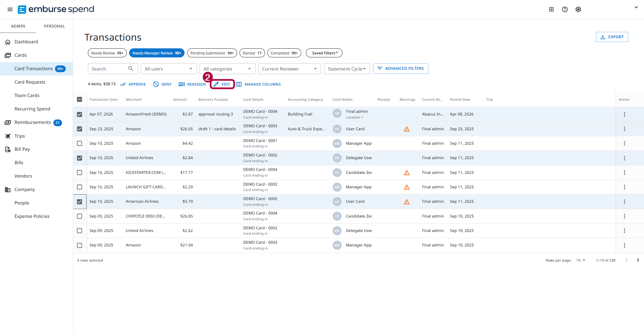Click DENY for selected transactions
The image size is (644, 332).
162,84
